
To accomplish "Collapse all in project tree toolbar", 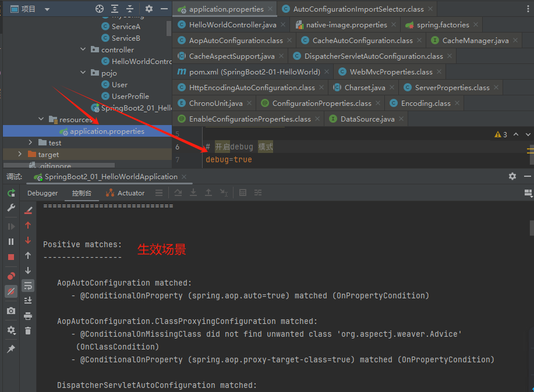I will click(x=130, y=9).
